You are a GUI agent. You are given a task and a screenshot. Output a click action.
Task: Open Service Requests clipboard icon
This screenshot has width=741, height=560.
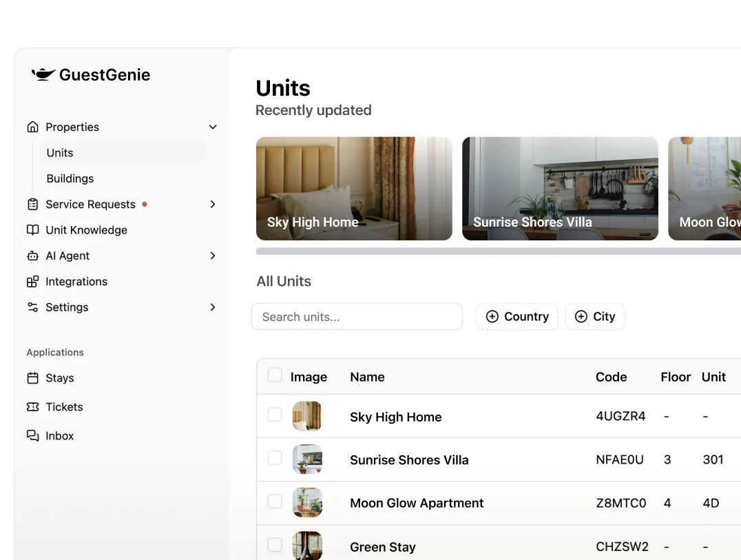pyautogui.click(x=32, y=205)
